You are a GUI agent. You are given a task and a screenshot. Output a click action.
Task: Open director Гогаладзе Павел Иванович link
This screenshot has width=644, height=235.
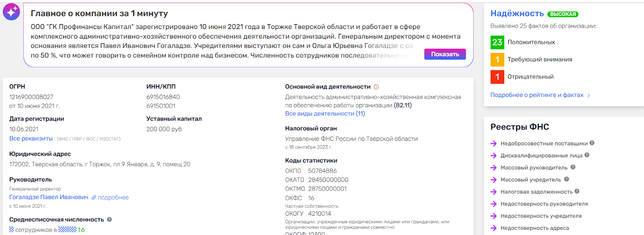[x=49, y=197]
